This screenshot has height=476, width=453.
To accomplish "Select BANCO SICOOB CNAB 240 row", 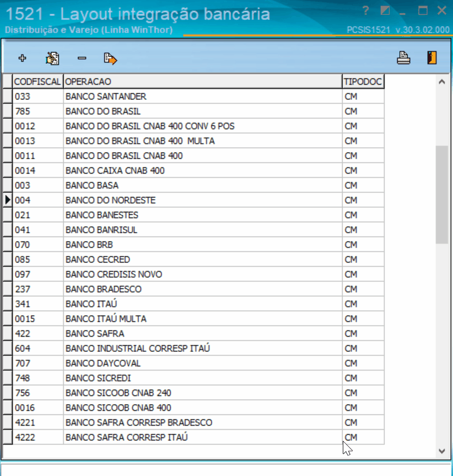I will (194, 393).
